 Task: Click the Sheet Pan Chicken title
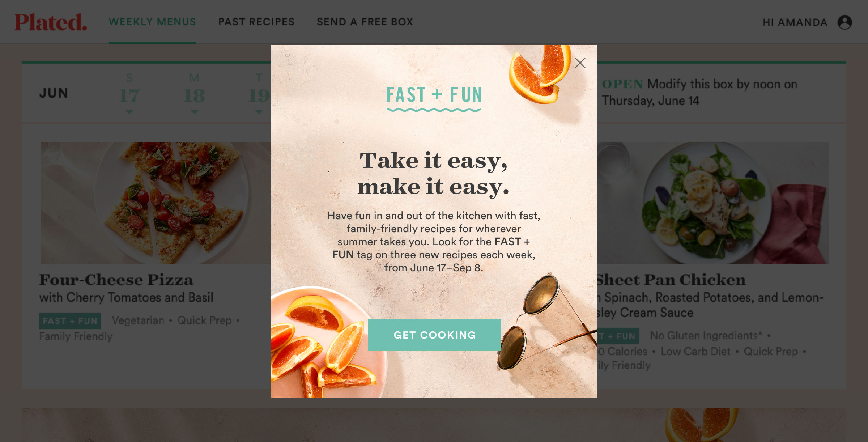coord(671,280)
